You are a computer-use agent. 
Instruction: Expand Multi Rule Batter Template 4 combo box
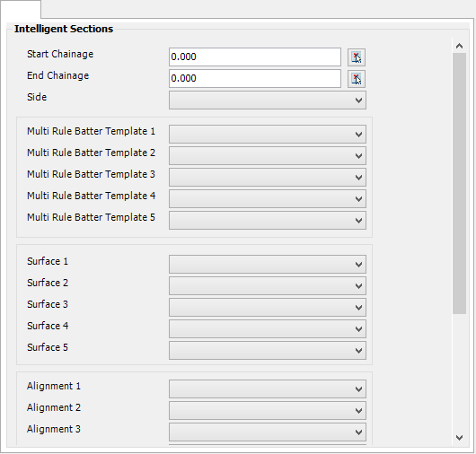(x=268, y=198)
